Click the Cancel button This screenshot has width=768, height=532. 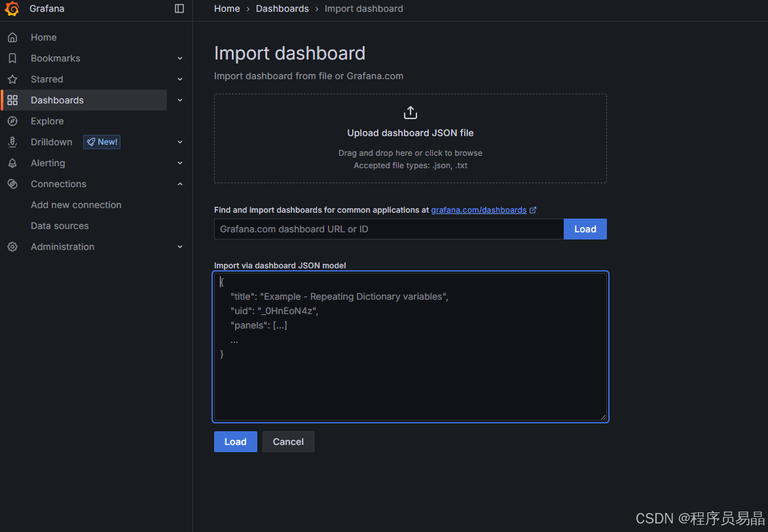[288, 442]
